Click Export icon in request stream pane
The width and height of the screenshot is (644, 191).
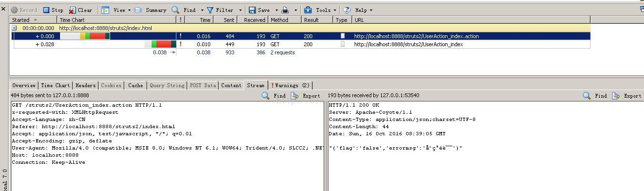click(295, 96)
